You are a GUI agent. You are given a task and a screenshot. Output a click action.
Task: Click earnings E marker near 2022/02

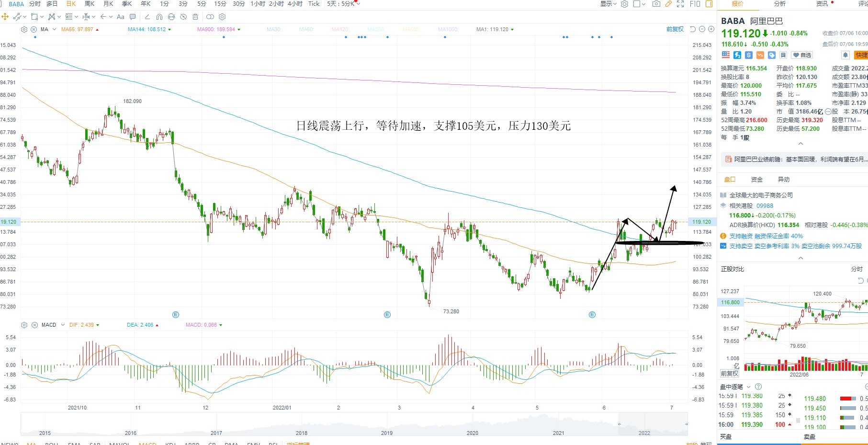(387, 315)
